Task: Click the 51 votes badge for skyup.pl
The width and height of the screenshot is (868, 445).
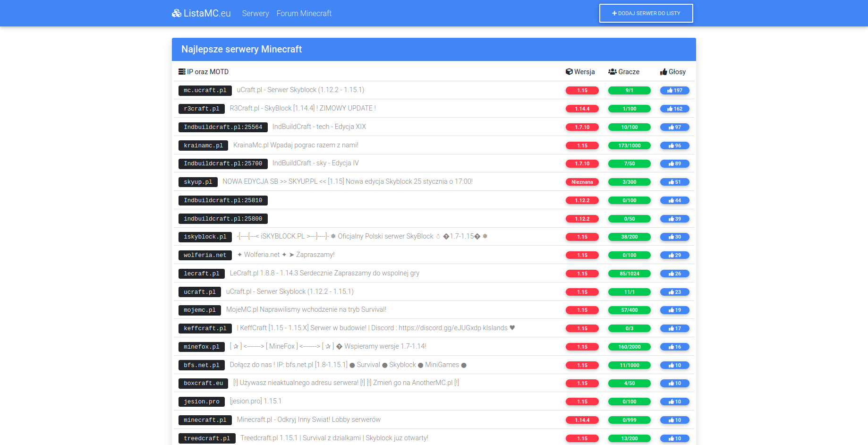Action: coord(674,182)
